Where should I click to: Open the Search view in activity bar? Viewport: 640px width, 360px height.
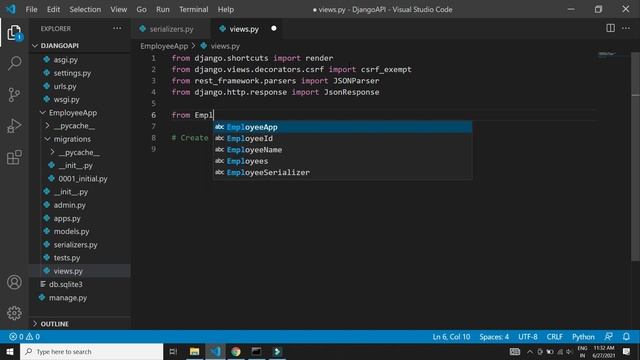(14, 63)
